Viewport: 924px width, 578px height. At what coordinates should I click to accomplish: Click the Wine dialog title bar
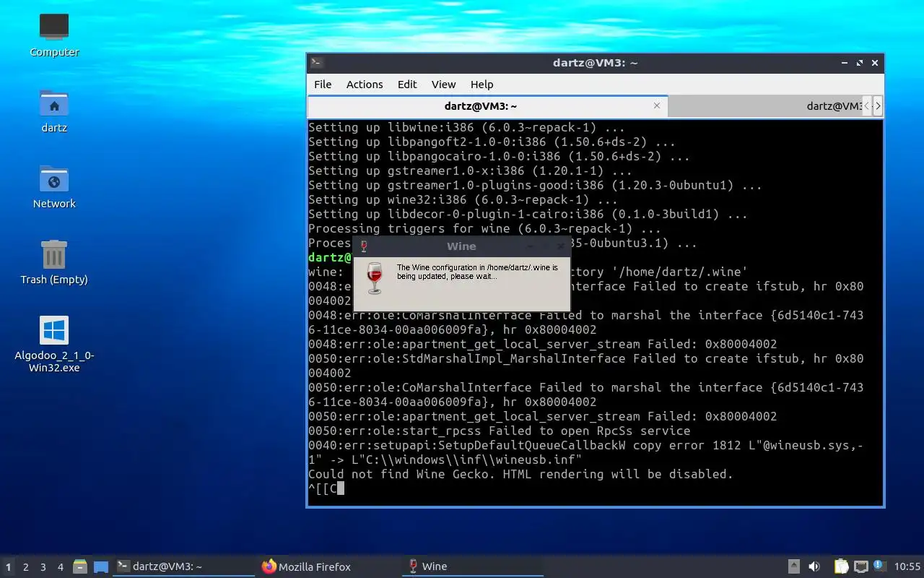461,246
